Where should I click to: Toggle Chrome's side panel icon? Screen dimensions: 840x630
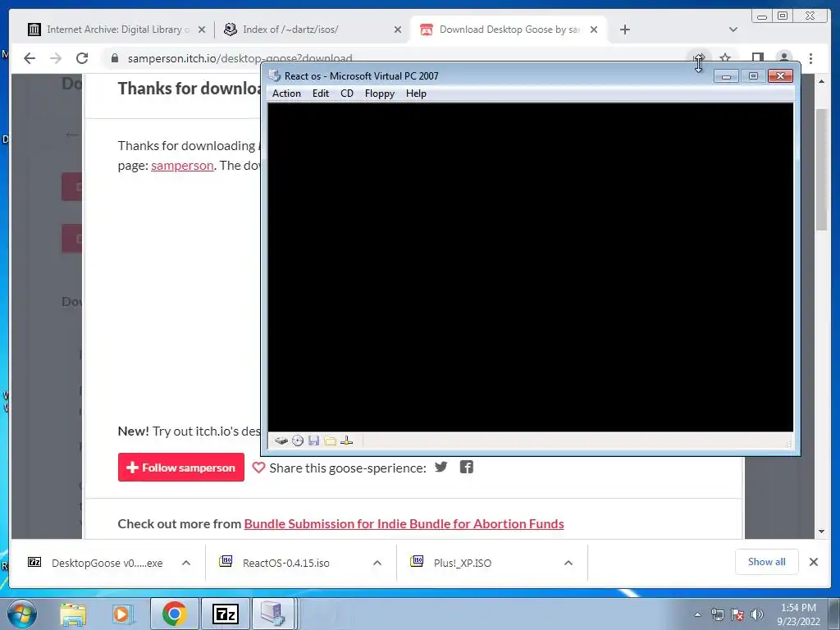(x=757, y=58)
